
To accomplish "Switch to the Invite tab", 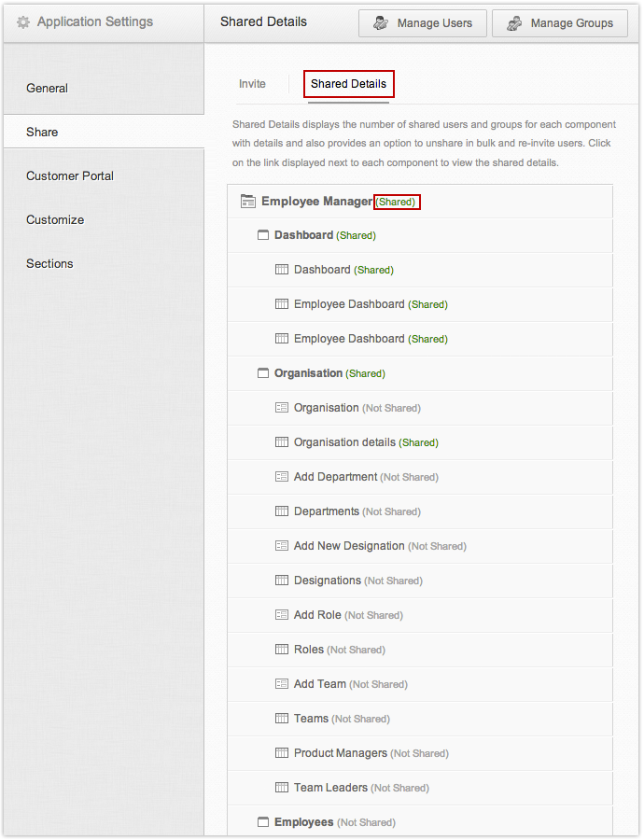I will pyautogui.click(x=252, y=84).
